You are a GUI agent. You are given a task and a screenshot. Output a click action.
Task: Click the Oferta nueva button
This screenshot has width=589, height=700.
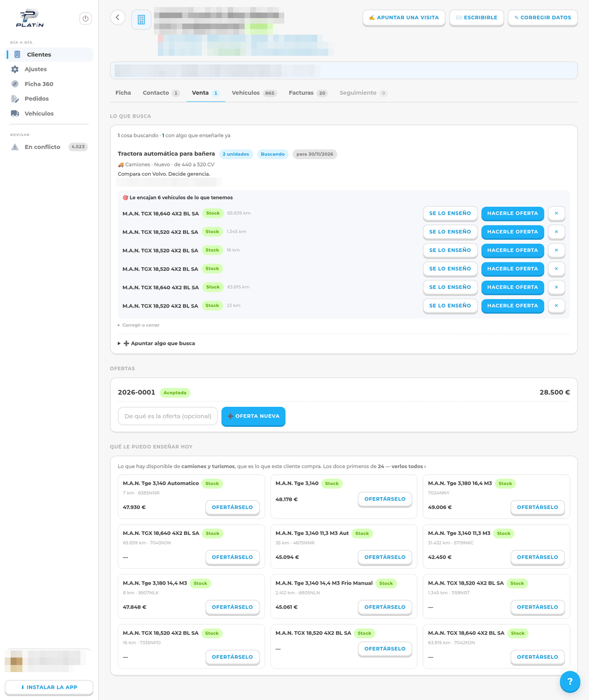253,416
